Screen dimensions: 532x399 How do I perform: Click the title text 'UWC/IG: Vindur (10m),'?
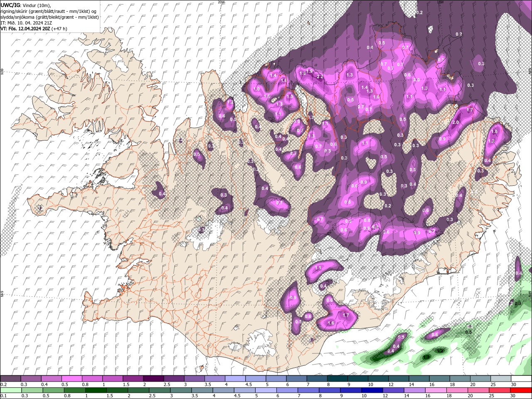(25, 5)
